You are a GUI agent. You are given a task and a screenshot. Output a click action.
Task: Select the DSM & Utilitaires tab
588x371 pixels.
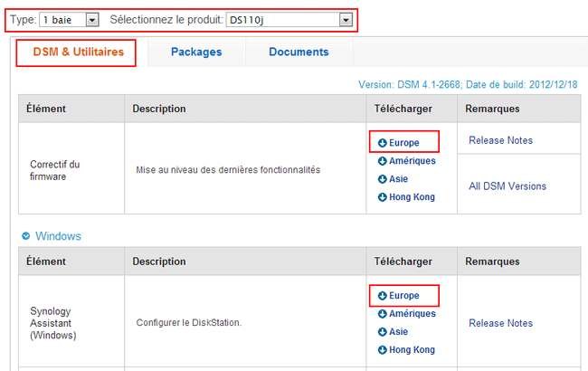79,52
